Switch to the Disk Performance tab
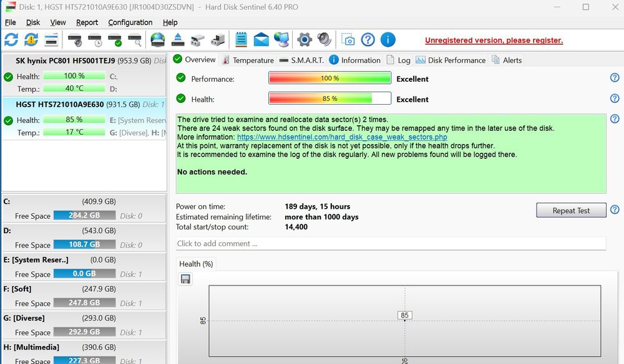The height and width of the screenshot is (364, 624). pyautogui.click(x=451, y=60)
